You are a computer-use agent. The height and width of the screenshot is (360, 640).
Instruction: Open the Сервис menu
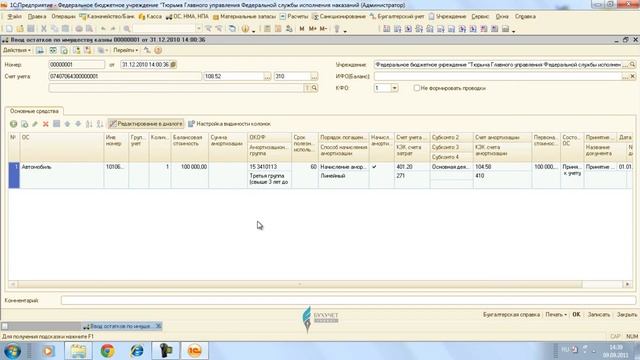pos(480,17)
